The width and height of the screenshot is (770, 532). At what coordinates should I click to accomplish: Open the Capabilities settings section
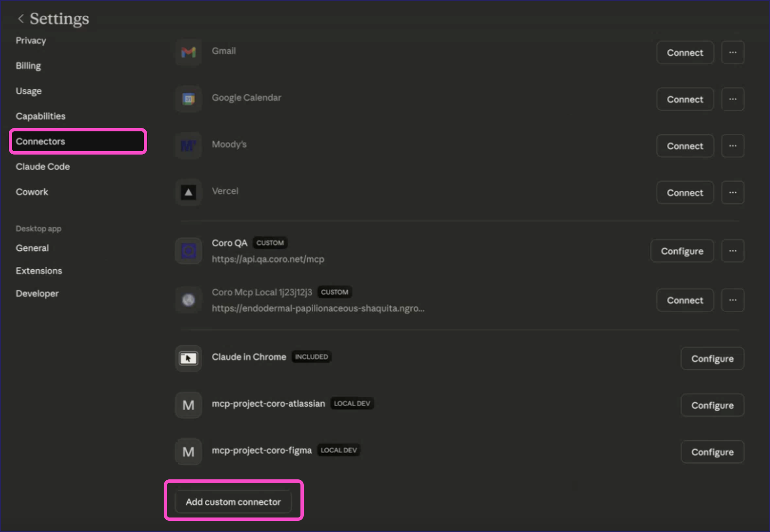tap(40, 116)
